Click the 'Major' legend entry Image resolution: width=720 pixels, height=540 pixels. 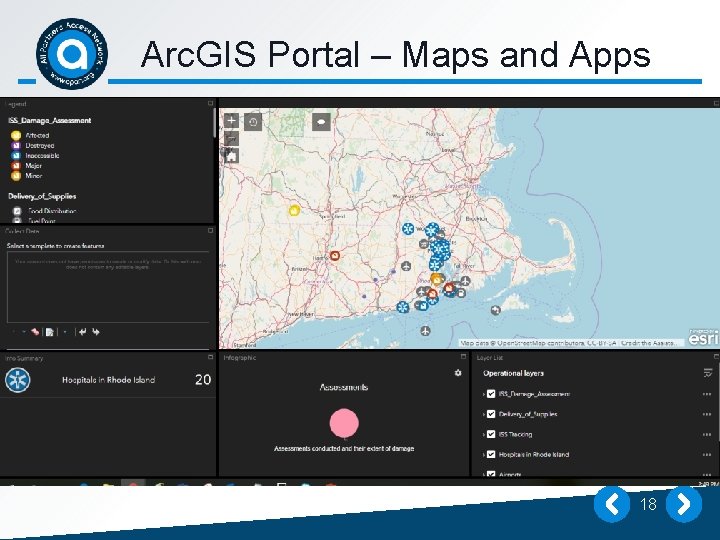(x=34, y=166)
